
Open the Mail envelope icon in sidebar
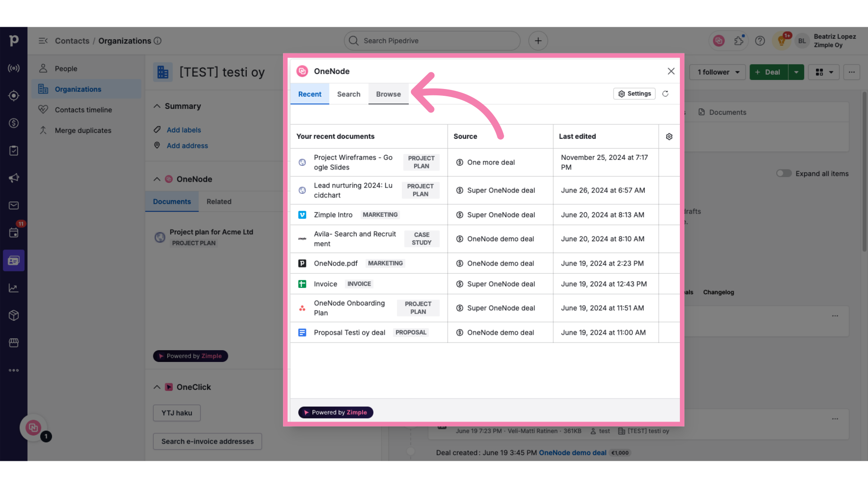tap(14, 206)
